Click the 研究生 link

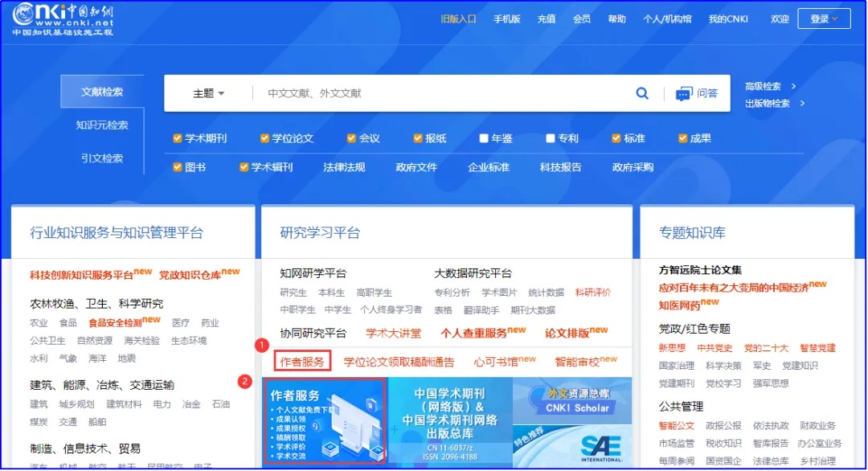point(293,293)
